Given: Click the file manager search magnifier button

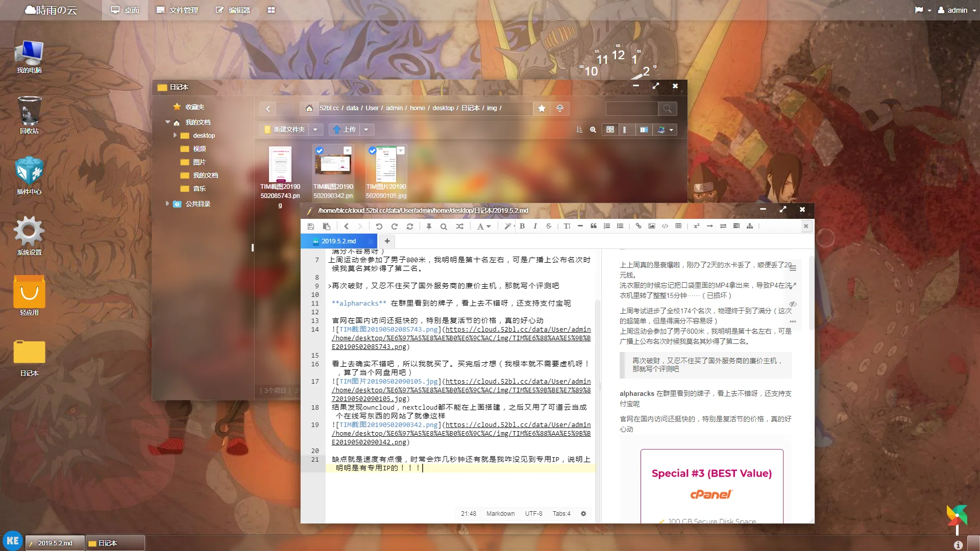Looking at the screenshot, I should 668,108.
